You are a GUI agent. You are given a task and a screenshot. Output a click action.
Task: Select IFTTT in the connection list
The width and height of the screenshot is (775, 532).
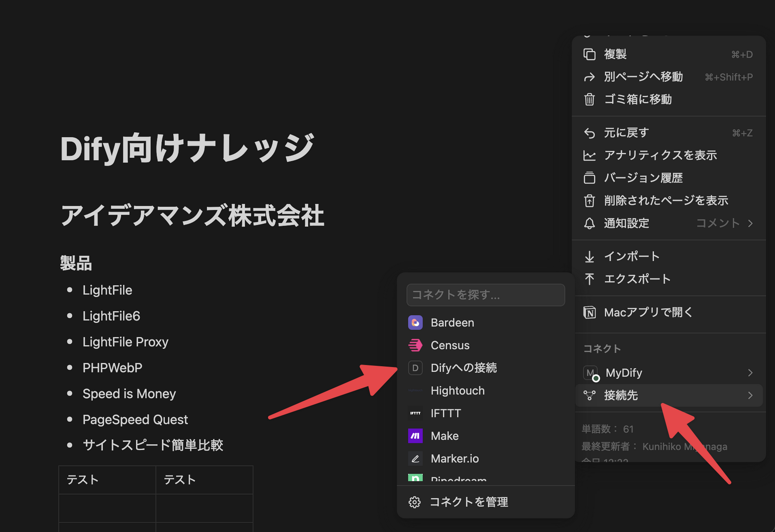click(x=486, y=413)
